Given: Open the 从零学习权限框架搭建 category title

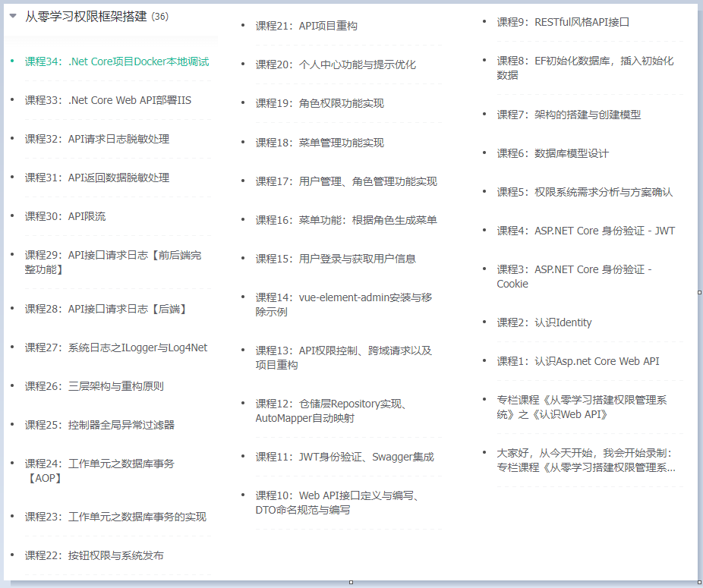Looking at the screenshot, I should coord(86,17).
